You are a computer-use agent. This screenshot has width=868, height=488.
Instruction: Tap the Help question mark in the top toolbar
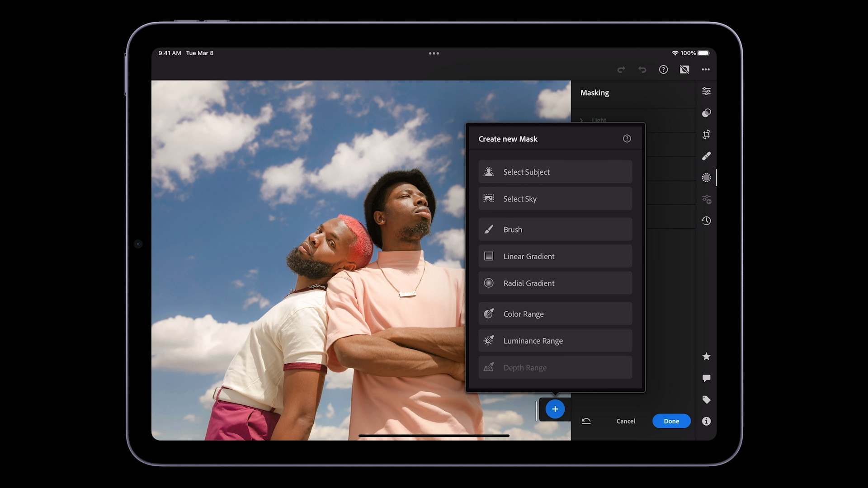click(663, 70)
